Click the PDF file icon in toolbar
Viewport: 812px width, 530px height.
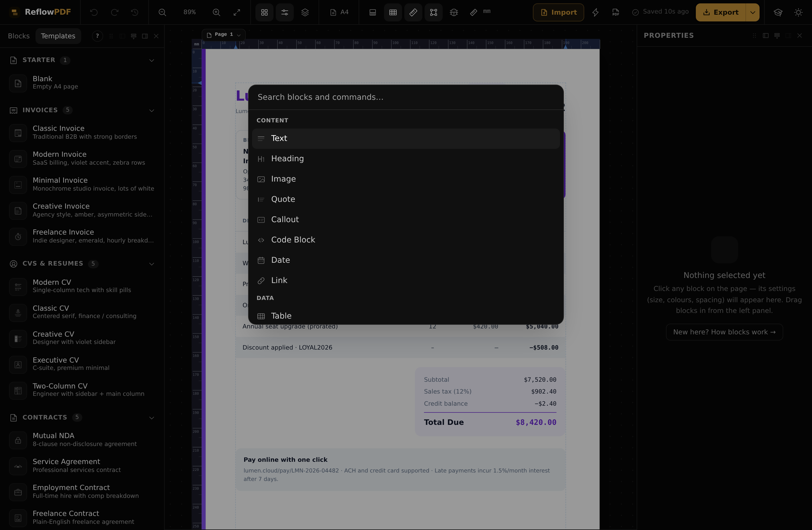(616, 12)
